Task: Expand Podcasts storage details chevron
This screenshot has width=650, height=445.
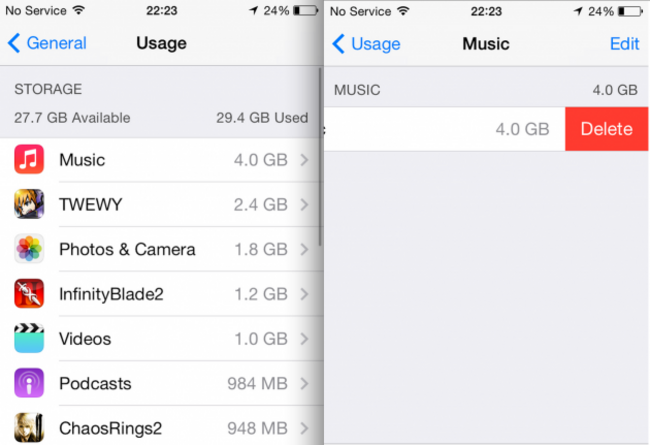Action: pos(305,384)
